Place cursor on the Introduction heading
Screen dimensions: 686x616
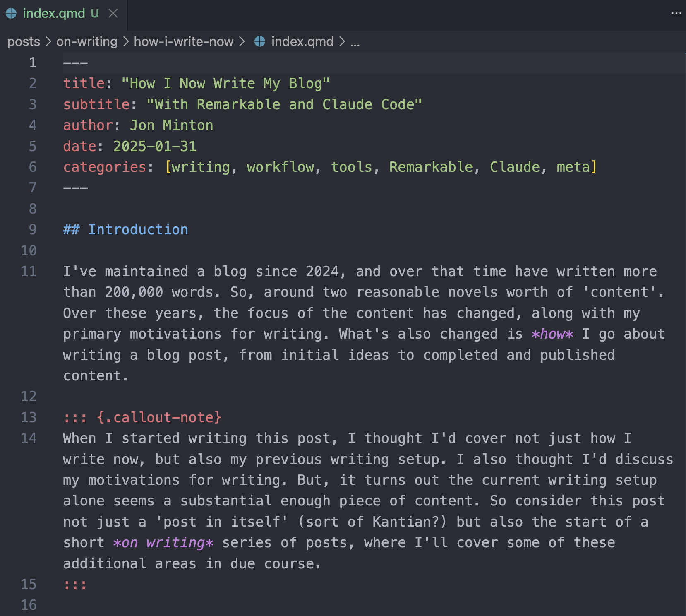[x=138, y=230]
